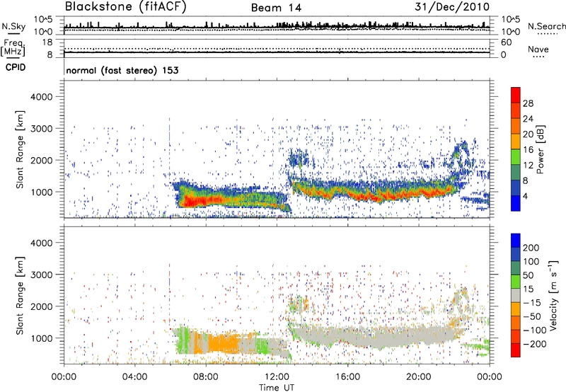Click the Slant Range label of the power panel
The image size is (566, 392).
click(x=20, y=149)
